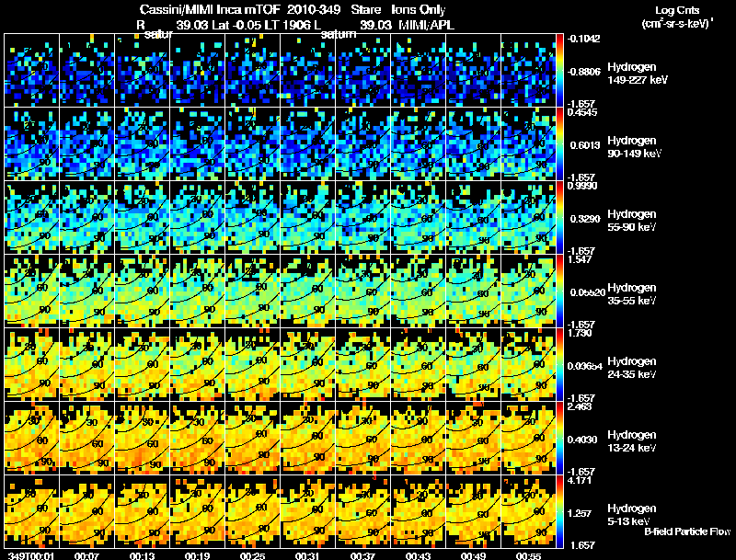
Task: Click the "0.4030" color scale value
Action: pyautogui.click(x=582, y=440)
